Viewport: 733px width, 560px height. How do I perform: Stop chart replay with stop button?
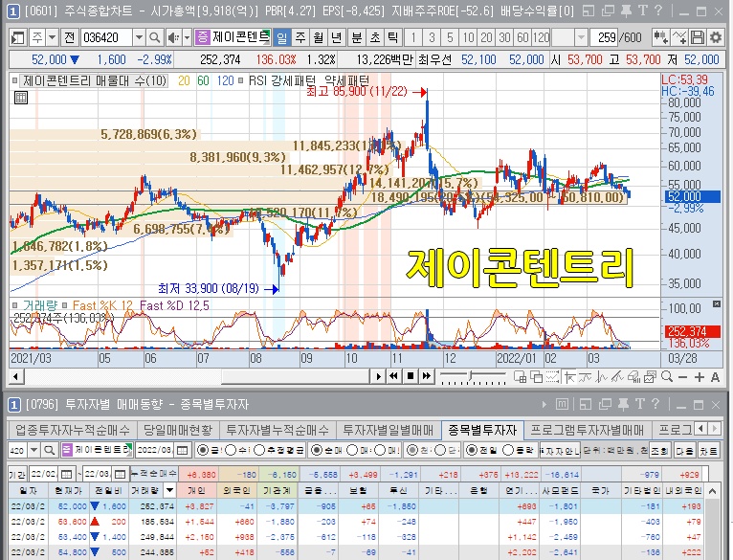pos(411,376)
